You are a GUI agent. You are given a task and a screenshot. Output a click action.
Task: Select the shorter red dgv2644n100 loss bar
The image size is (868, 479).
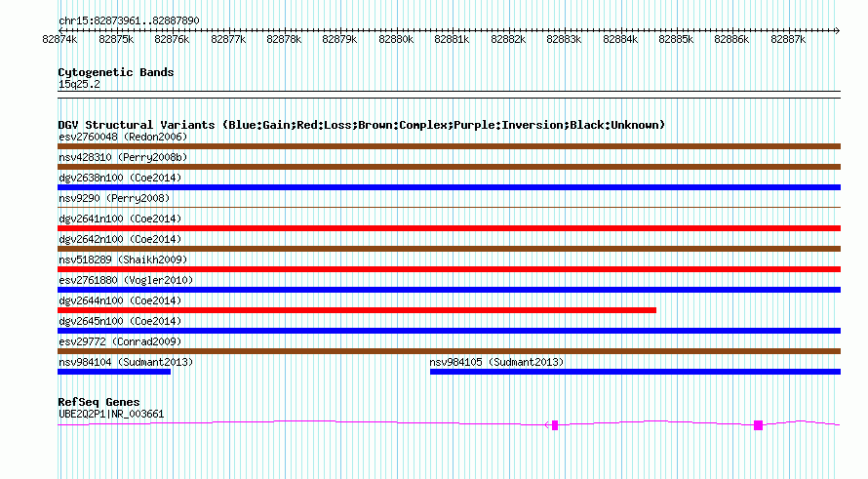click(x=357, y=310)
